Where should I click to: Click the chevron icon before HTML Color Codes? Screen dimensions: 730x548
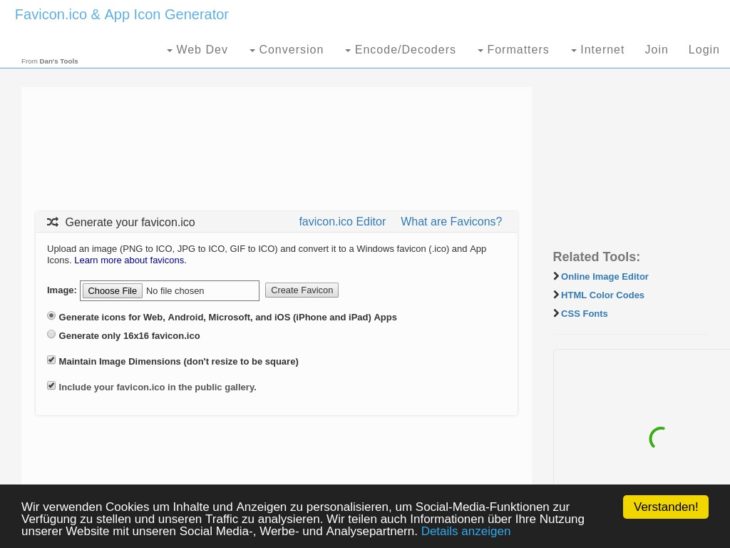coord(556,295)
